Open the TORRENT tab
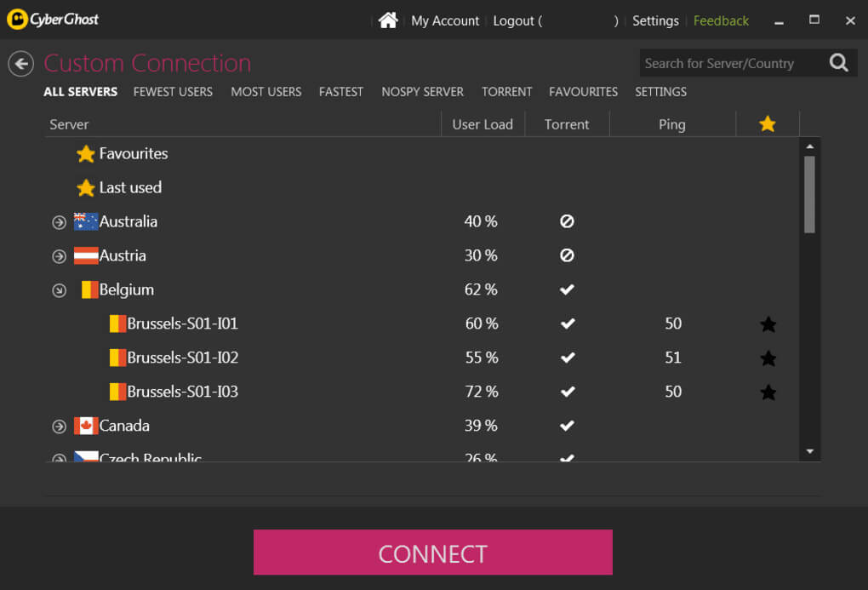 tap(506, 92)
